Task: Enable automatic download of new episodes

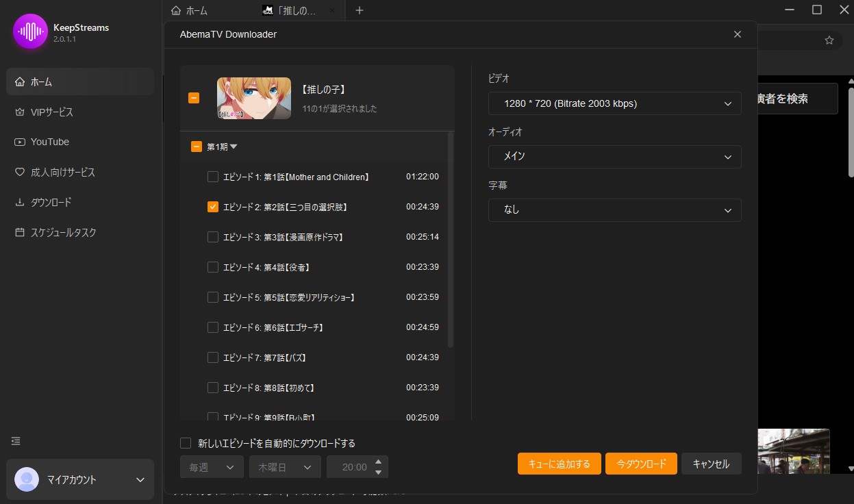Action: click(185, 443)
